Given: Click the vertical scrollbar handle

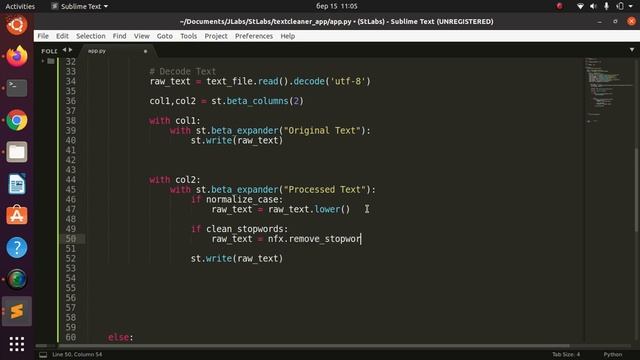Looking at the screenshot, I should click(x=636, y=190).
